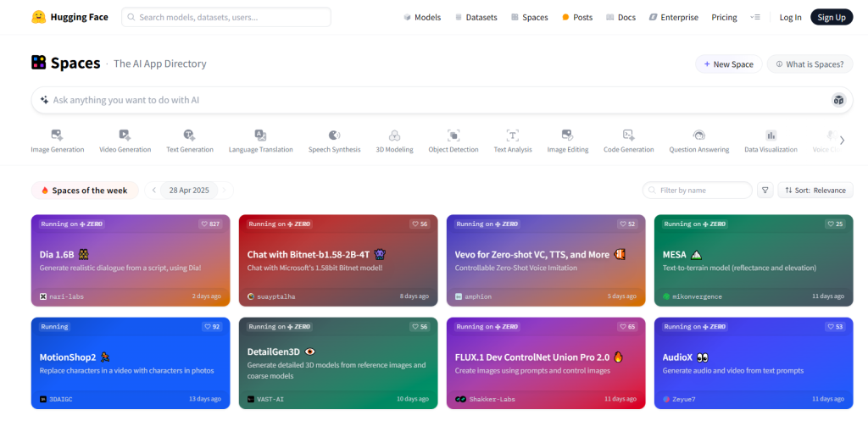Open the MESA text-to-terrain card
This screenshot has height=426, width=868.
[754, 260]
